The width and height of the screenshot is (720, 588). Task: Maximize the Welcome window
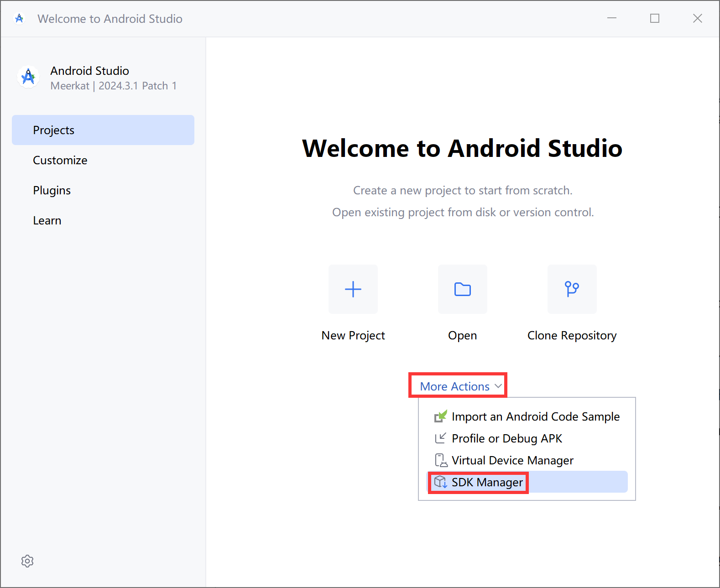655,18
